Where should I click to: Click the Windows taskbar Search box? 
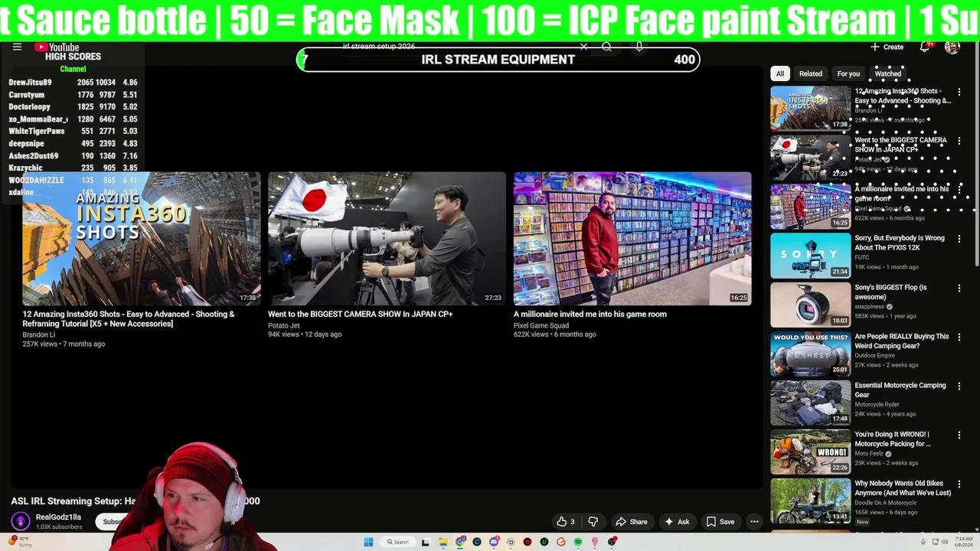tap(398, 542)
